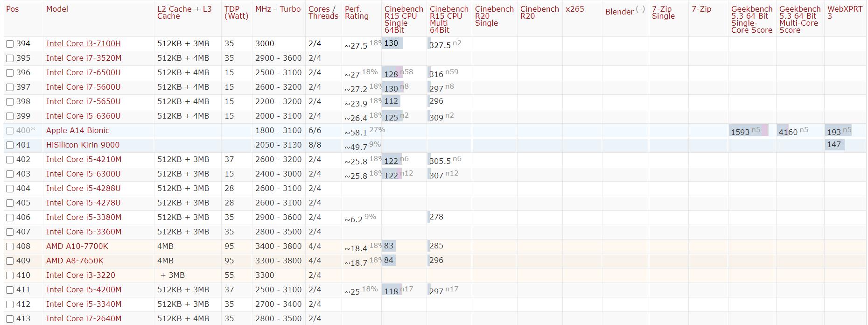Sort by the Model column header

click(57, 9)
